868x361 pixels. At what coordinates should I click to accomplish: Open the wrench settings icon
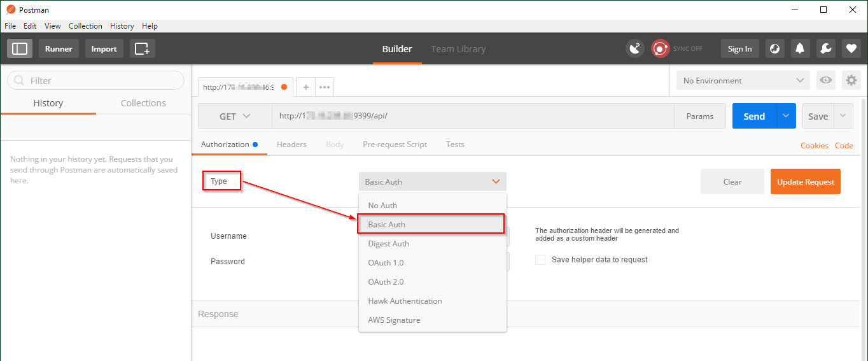[825, 48]
